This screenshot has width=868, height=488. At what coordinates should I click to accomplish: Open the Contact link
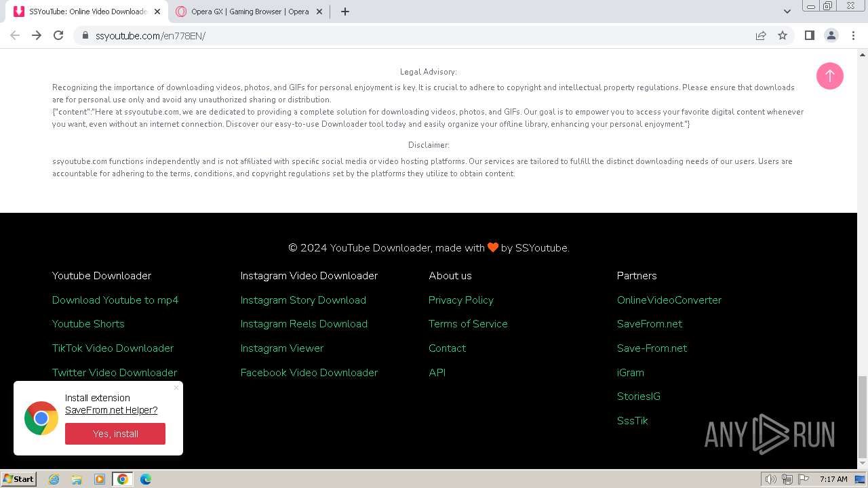[448, 348]
